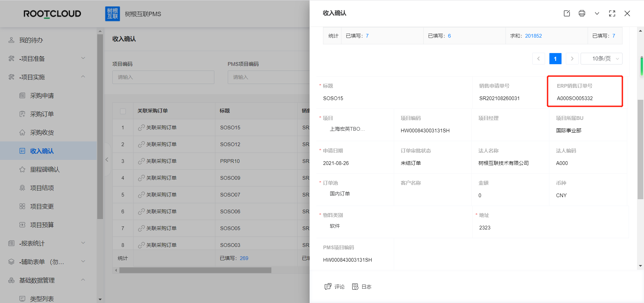644x303 pixels.
Task: Open 项目结项 menu item
Action: (x=48, y=188)
